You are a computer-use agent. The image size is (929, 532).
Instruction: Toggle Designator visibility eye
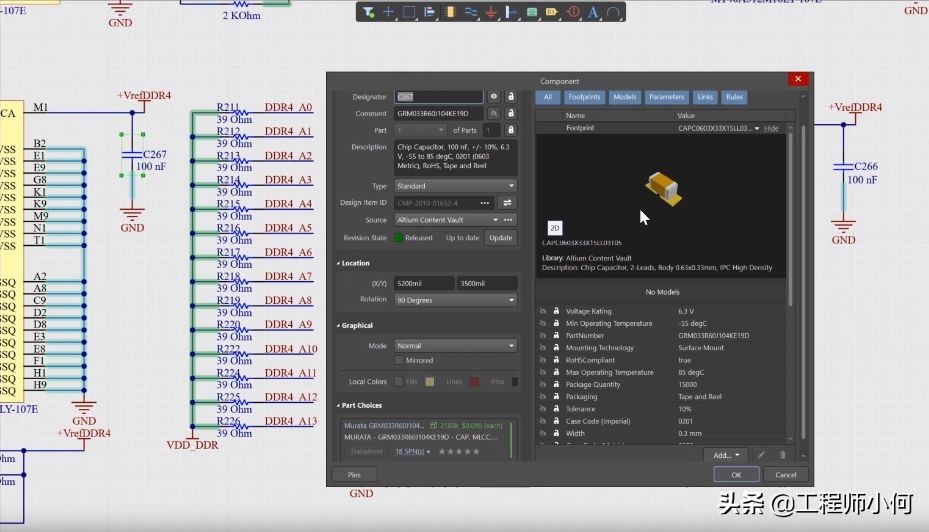pyautogui.click(x=494, y=97)
